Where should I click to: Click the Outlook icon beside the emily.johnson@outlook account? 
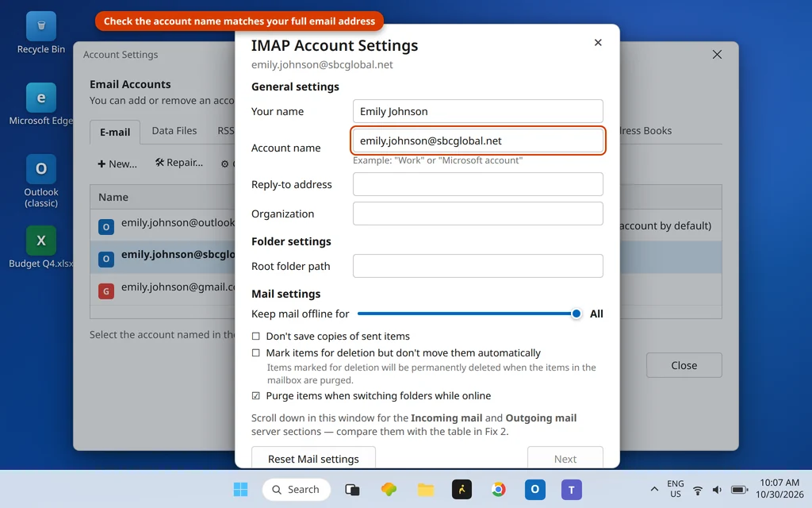point(106,226)
